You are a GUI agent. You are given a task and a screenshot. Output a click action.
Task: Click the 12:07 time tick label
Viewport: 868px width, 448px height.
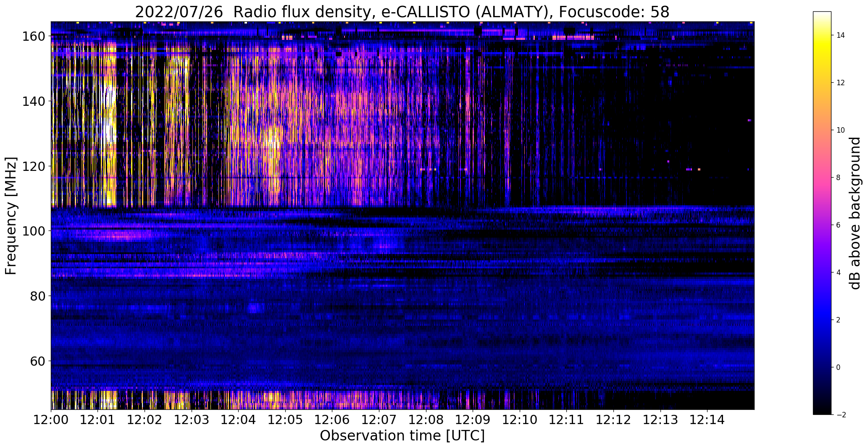[x=379, y=419]
